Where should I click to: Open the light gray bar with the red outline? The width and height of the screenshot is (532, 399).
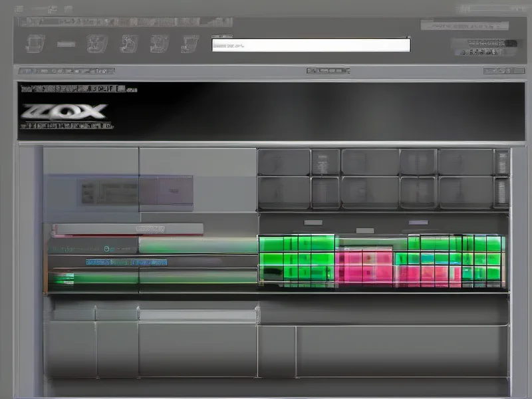coord(127,229)
